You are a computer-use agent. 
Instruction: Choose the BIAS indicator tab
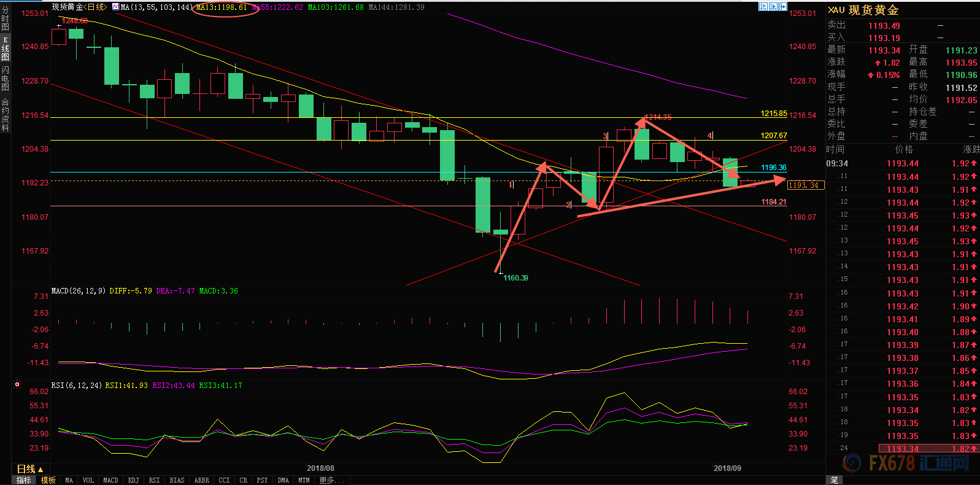pos(177,480)
